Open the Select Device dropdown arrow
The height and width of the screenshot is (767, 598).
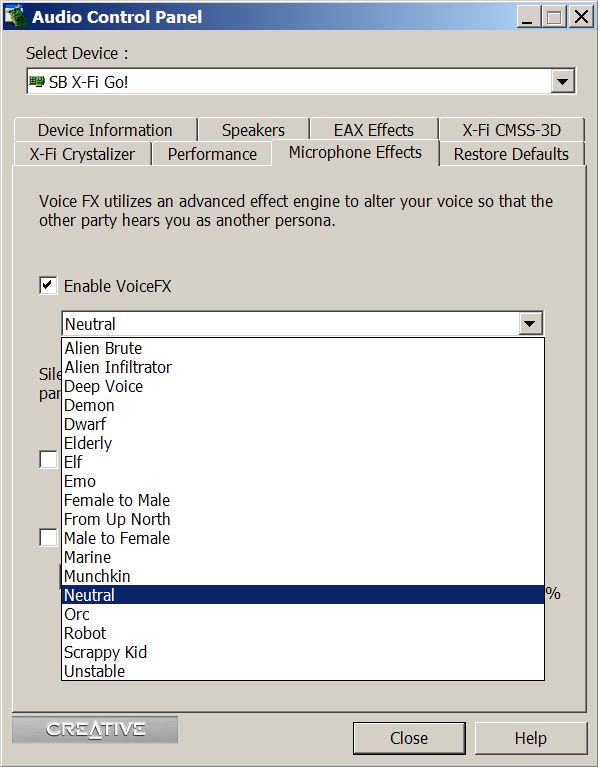(562, 81)
